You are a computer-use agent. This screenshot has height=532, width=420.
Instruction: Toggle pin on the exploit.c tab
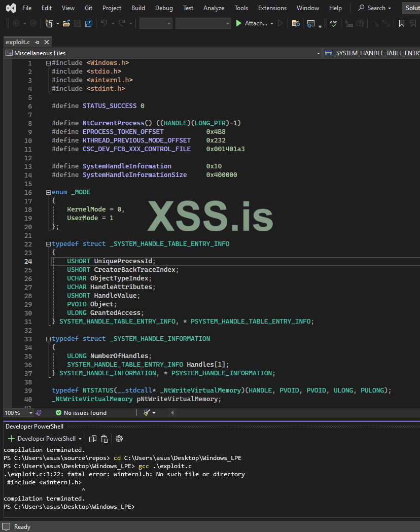tap(38, 42)
